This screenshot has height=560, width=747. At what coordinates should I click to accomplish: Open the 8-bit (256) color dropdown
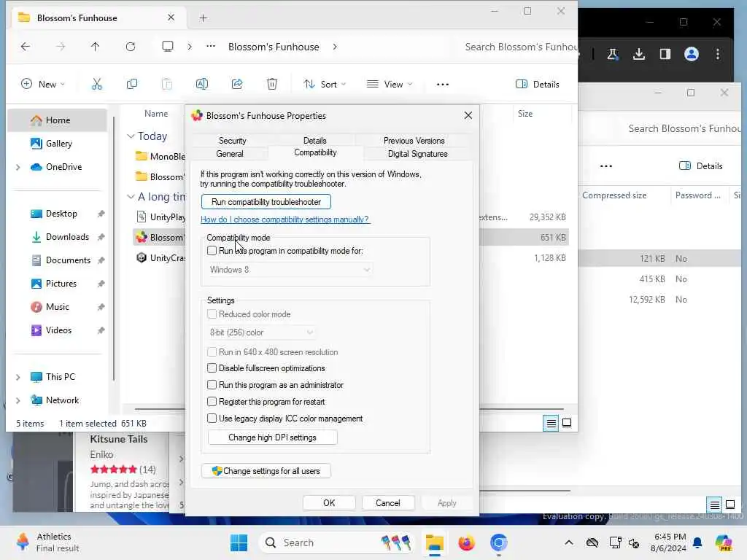click(261, 332)
